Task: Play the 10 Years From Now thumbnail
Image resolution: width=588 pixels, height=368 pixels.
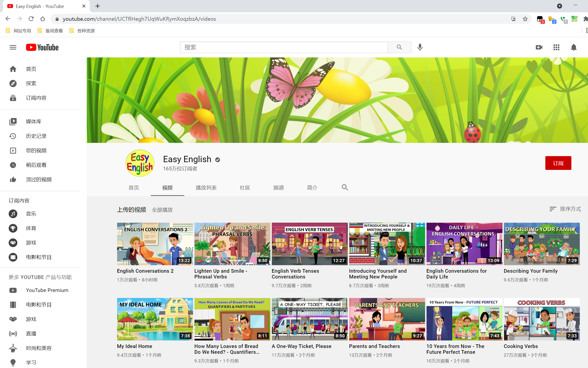Action: (464, 319)
